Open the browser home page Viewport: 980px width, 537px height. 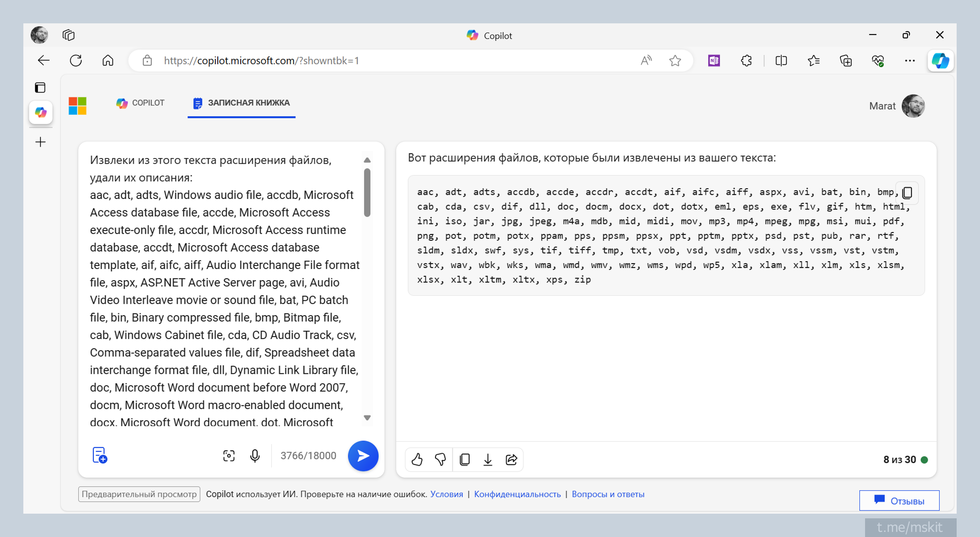tap(108, 60)
